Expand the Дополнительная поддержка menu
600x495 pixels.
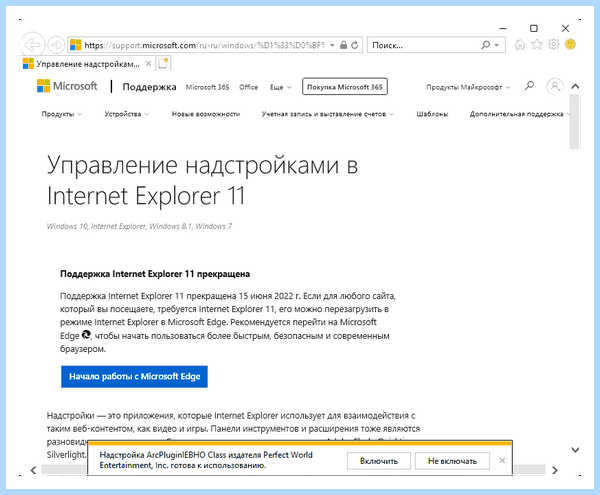point(520,114)
